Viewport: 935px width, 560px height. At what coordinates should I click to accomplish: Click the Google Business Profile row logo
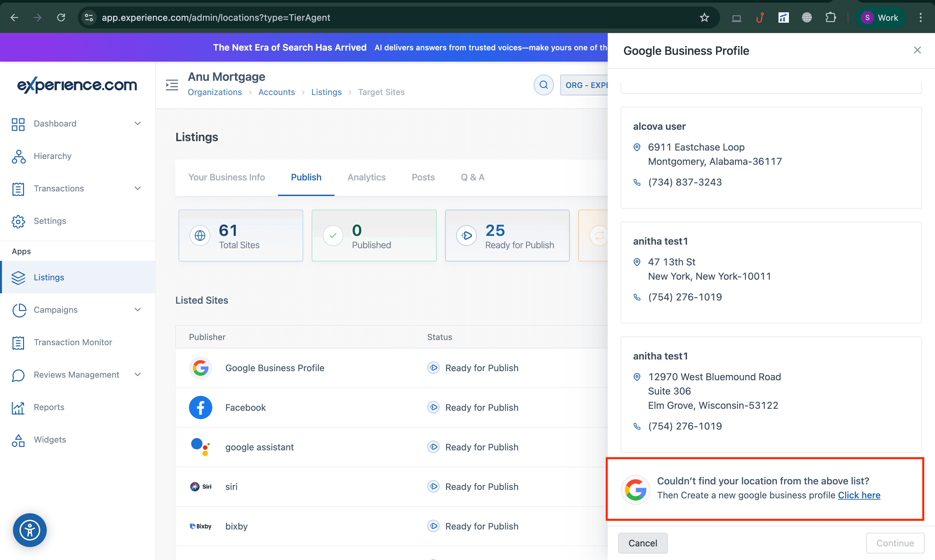pos(200,368)
